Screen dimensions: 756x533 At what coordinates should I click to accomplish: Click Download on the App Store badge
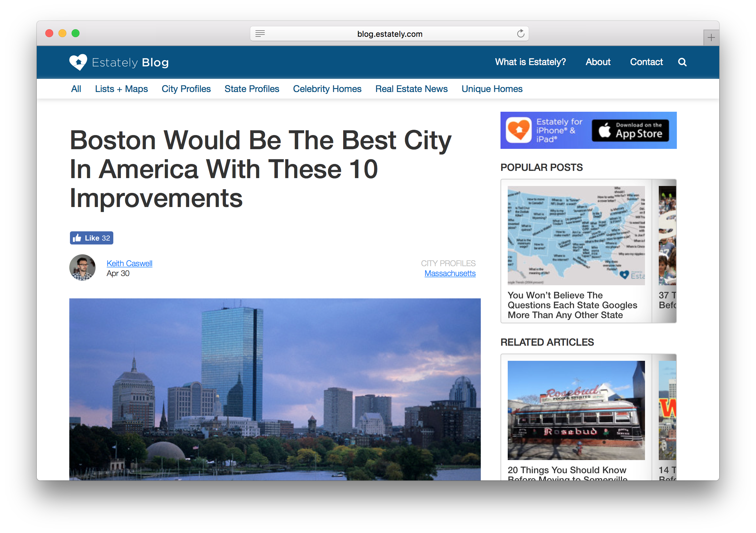(630, 130)
